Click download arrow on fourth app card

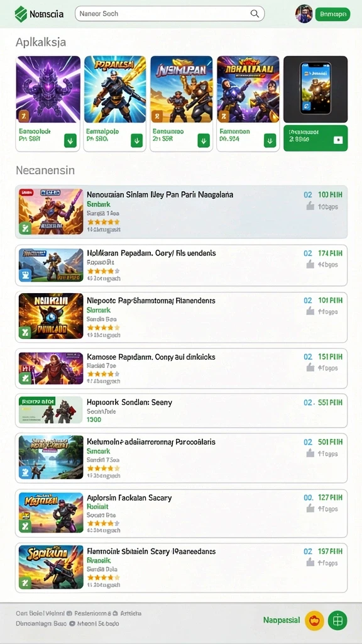[270, 141]
